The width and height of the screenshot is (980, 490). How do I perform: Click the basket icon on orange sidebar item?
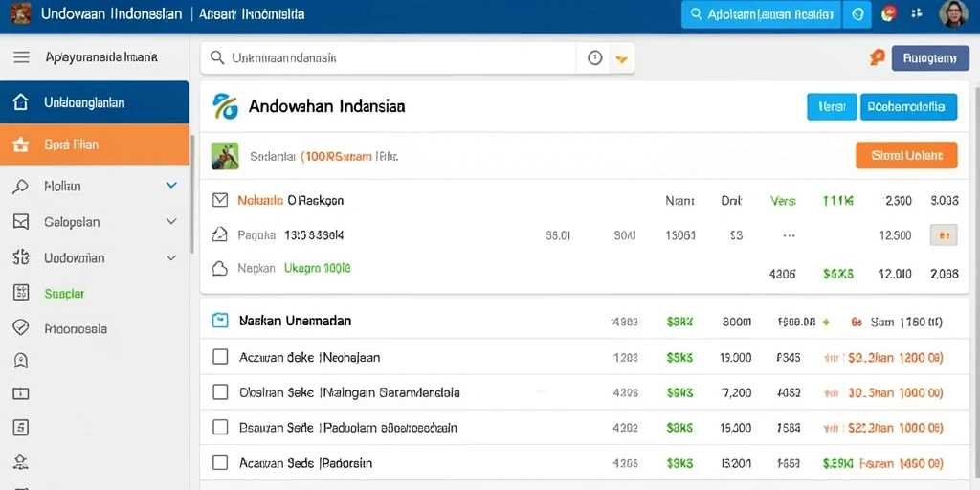click(x=21, y=145)
